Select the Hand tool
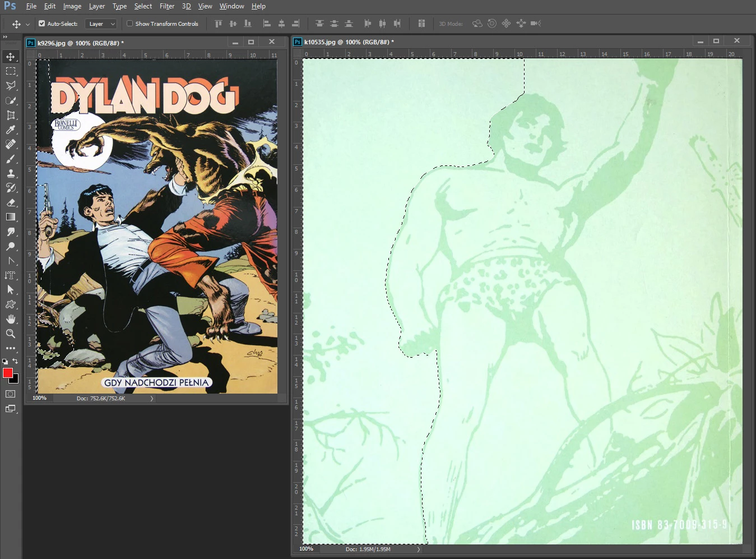 click(x=11, y=319)
